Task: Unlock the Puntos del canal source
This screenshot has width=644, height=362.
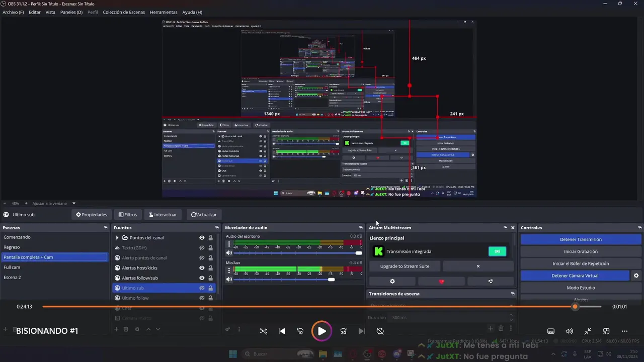Action: pyautogui.click(x=210, y=238)
